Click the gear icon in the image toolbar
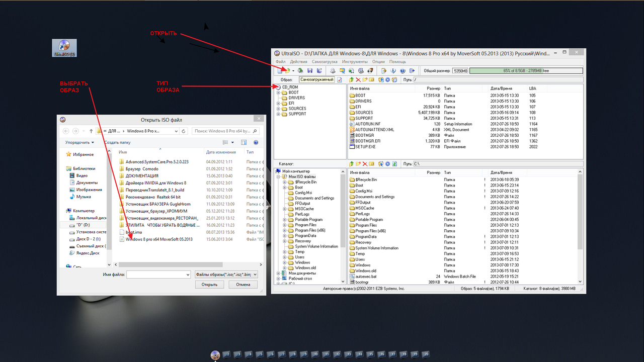Image resolution: width=644 pixels, height=362 pixels. pyautogui.click(x=388, y=79)
